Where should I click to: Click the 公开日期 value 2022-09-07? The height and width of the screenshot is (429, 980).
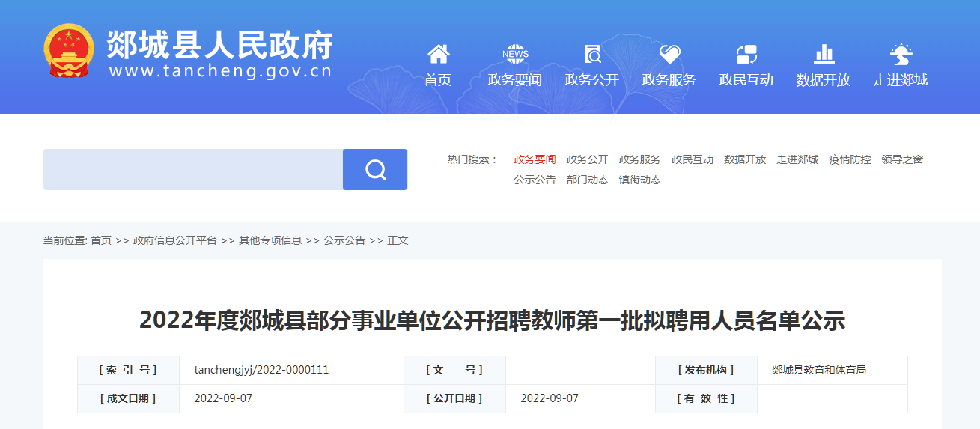[x=550, y=398]
